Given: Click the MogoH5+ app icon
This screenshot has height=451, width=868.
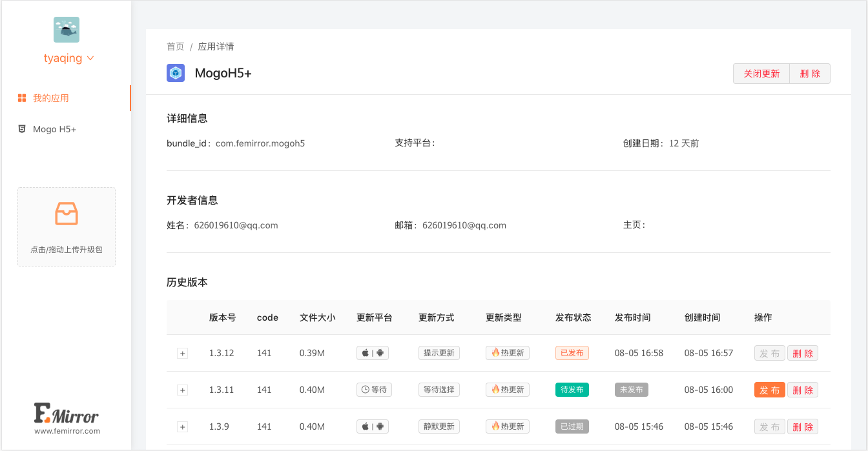Looking at the screenshot, I should point(176,73).
